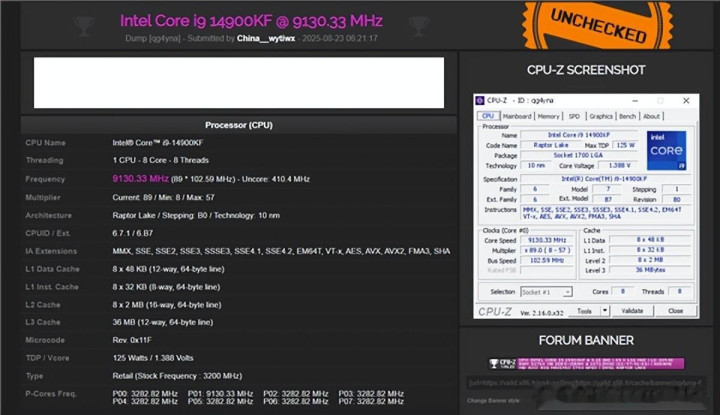Open the Socket #1 selection dropdown
Image resolution: width=720 pixels, height=415 pixels.
(x=546, y=292)
